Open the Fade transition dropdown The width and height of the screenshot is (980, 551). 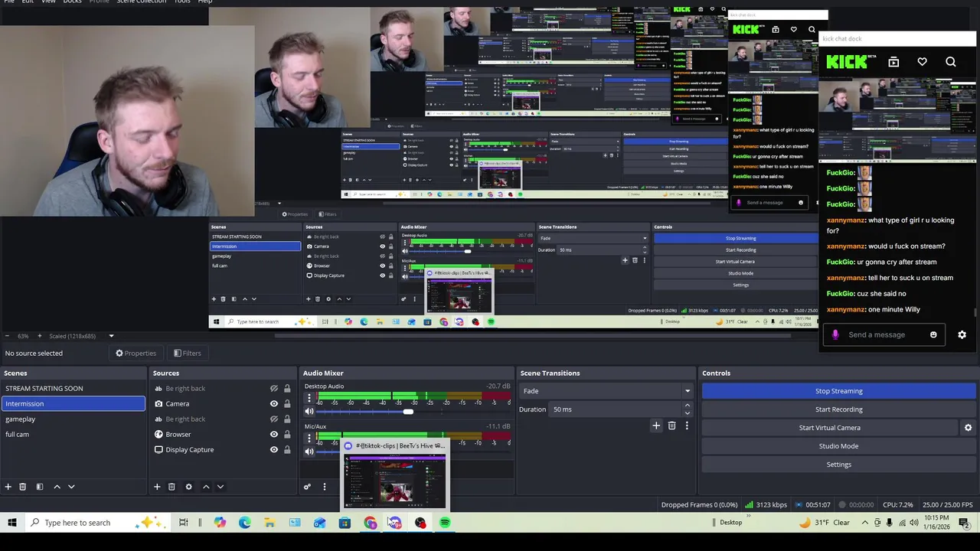[606, 391]
